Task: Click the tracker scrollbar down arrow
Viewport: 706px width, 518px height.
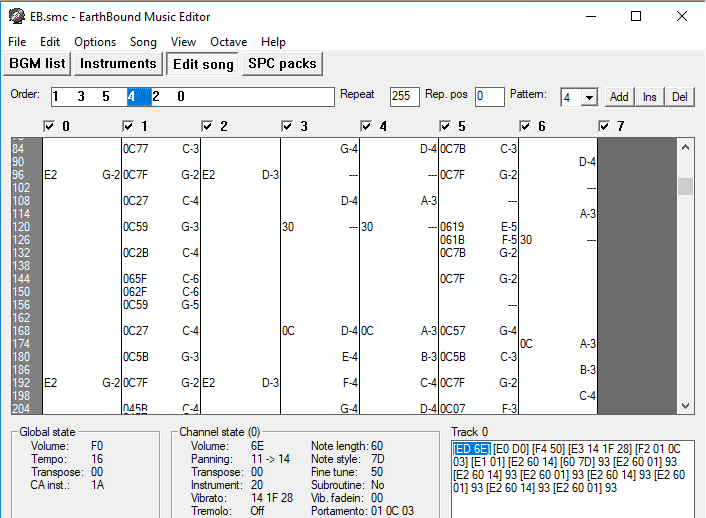Action: coord(685,405)
